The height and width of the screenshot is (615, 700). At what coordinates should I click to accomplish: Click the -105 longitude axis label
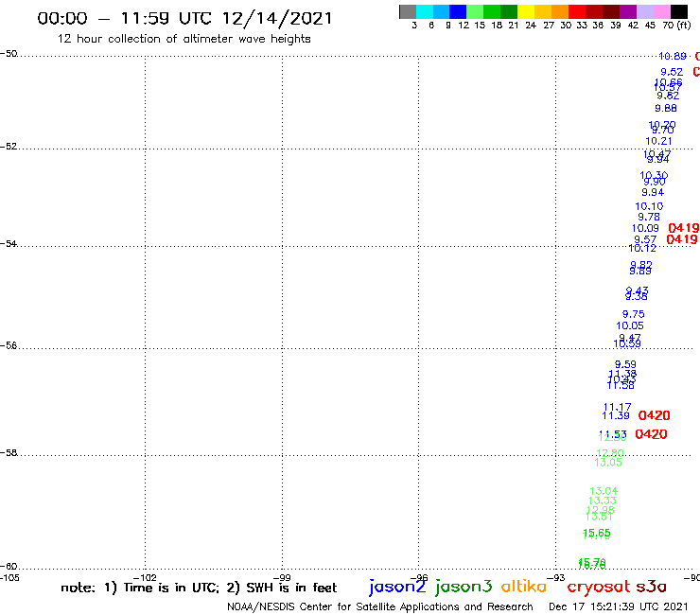point(9,578)
